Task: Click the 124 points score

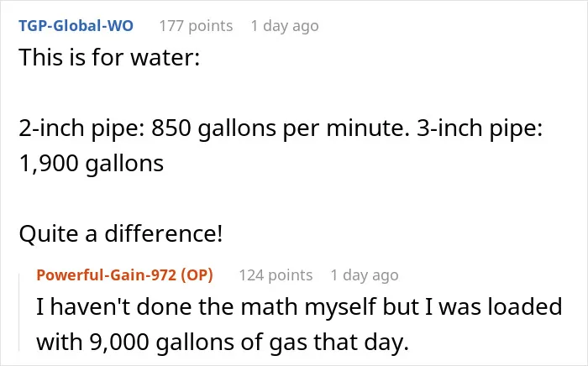Action: (x=276, y=275)
